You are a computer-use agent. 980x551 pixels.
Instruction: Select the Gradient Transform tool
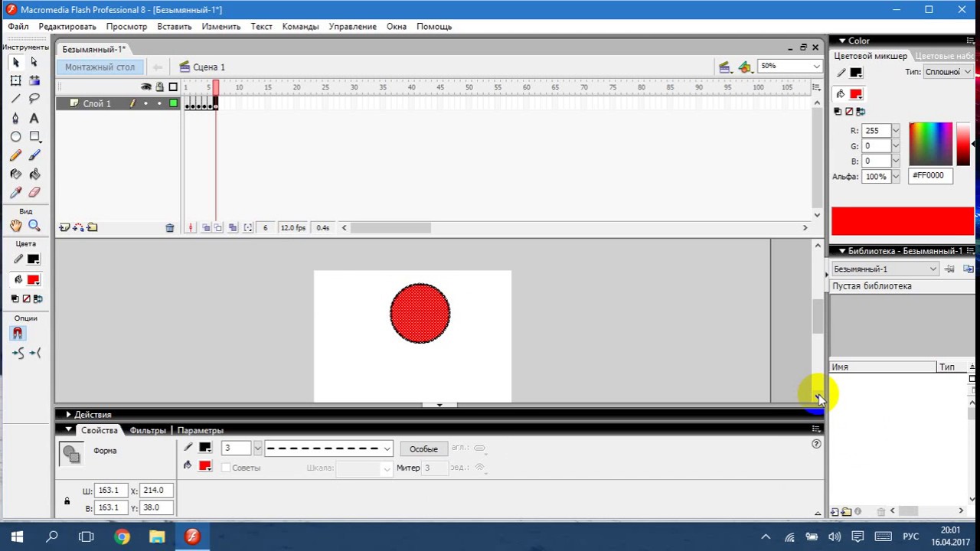34,80
